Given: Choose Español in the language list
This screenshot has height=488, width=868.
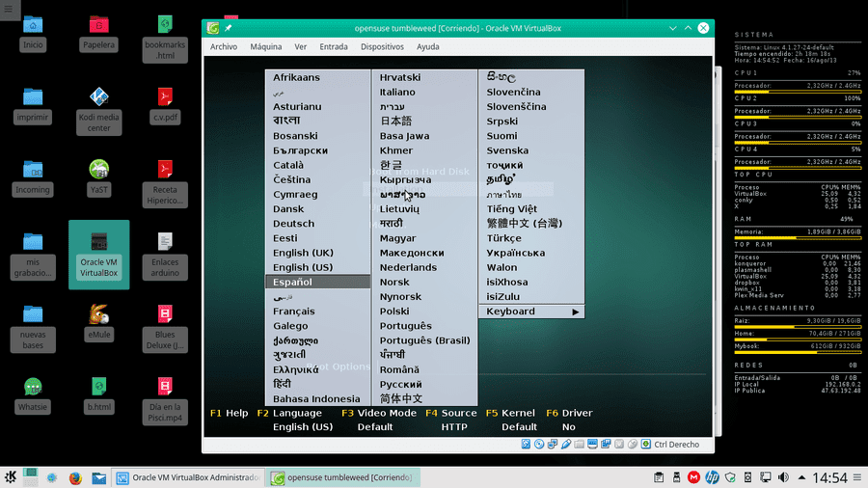Looking at the screenshot, I should (x=317, y=283).
